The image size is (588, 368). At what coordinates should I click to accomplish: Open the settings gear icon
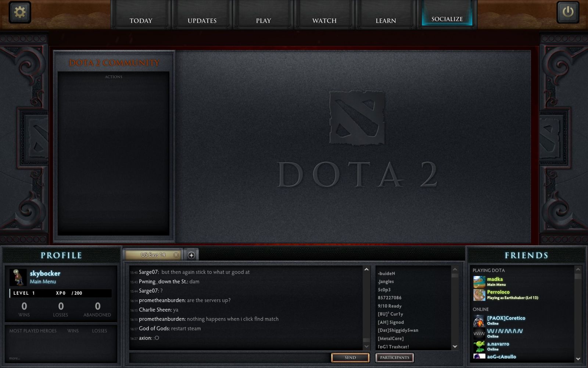tap(19, 12)
